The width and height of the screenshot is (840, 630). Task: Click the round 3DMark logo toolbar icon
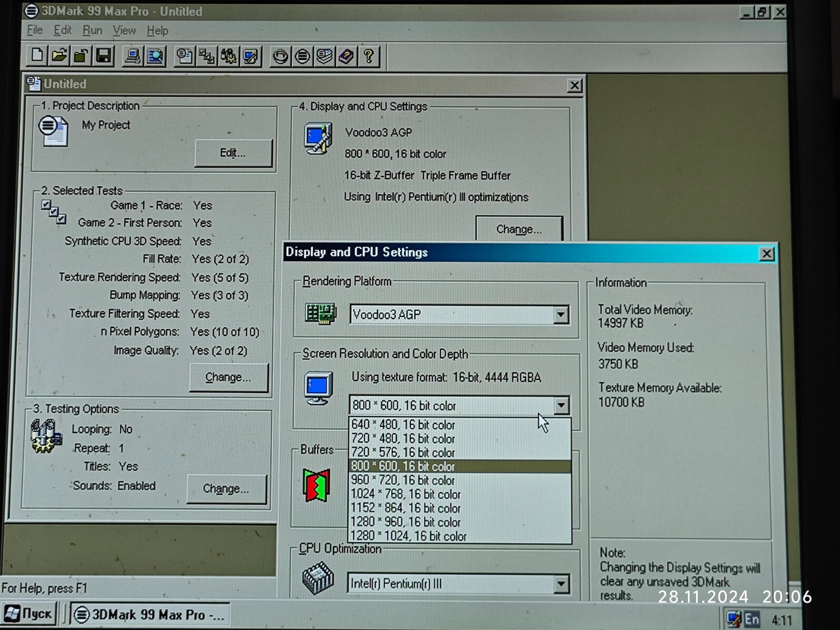[x=302, y=56]
